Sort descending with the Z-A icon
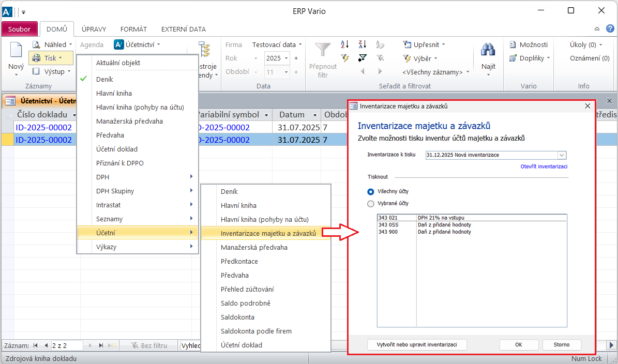 (363, 44)
